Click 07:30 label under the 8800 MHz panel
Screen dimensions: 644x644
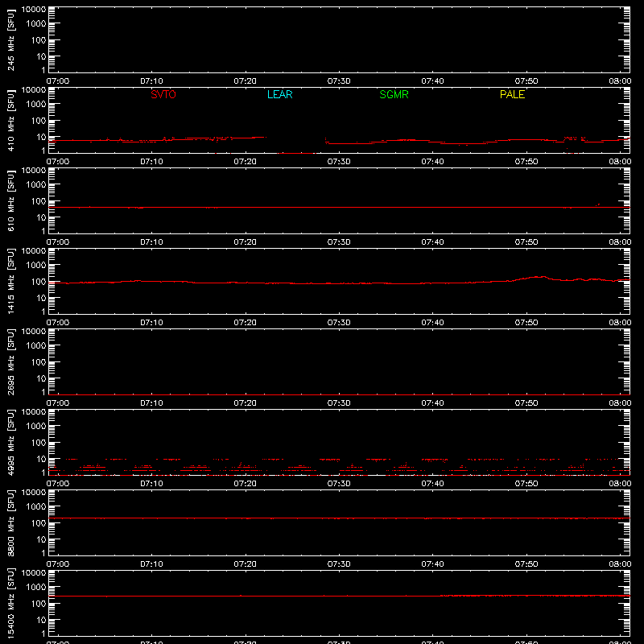[339, 564]
